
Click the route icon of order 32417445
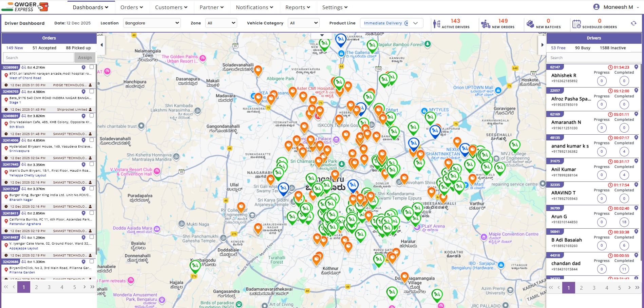(x=24, y=165)
